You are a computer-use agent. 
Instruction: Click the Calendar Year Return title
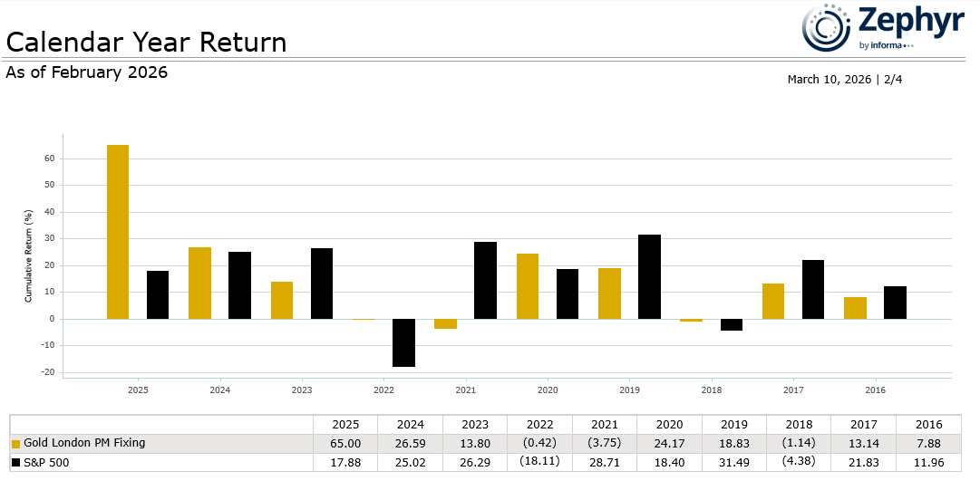pos(146,43)
